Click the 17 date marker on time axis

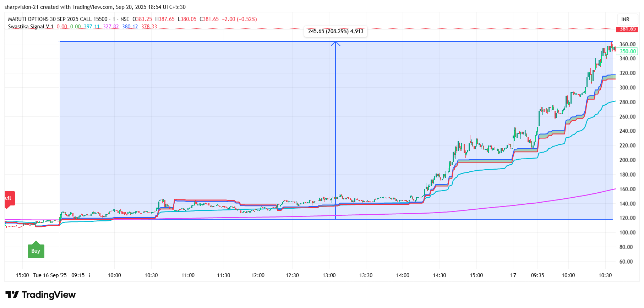[513, 275]
